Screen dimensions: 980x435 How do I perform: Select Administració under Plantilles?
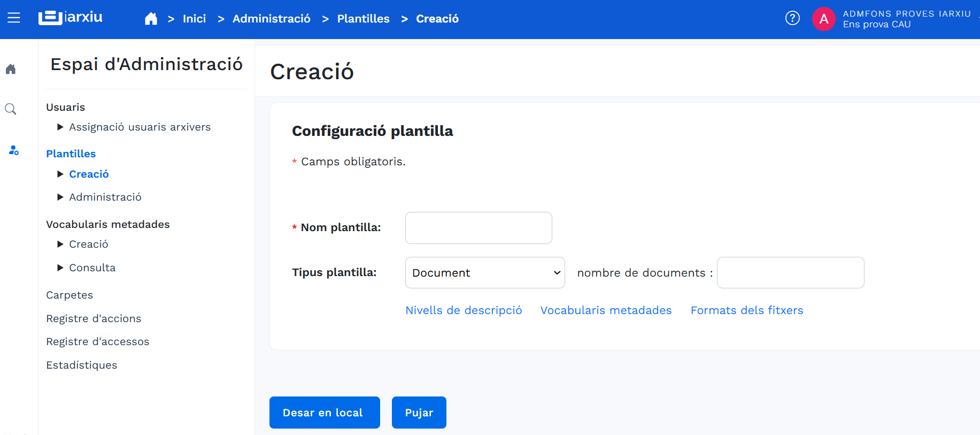[105, 197]
